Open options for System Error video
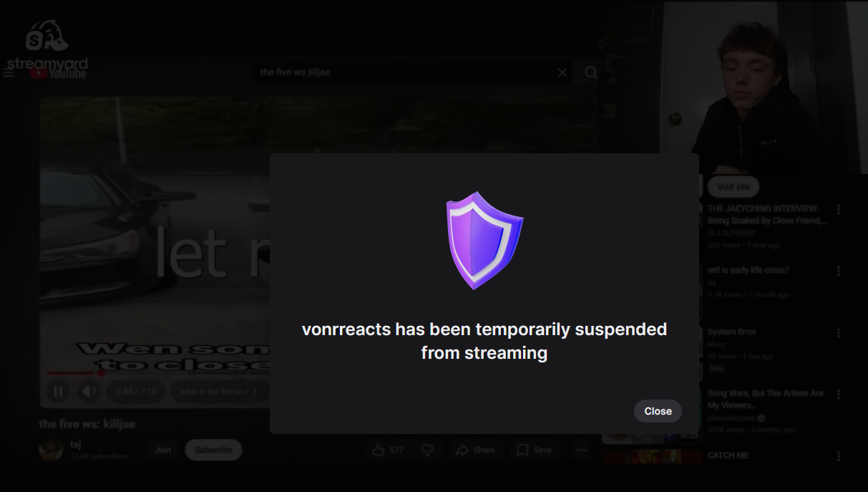 tap(839, 333)
